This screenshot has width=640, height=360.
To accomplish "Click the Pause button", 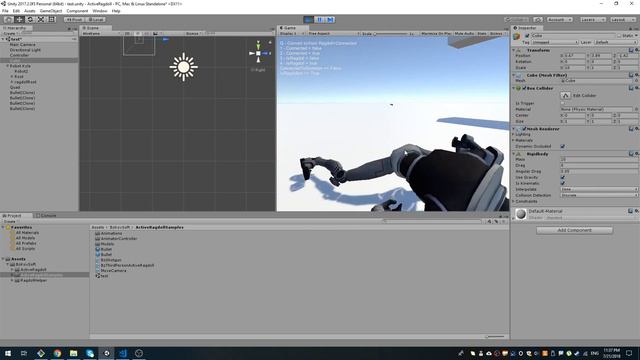I will 320,20.
